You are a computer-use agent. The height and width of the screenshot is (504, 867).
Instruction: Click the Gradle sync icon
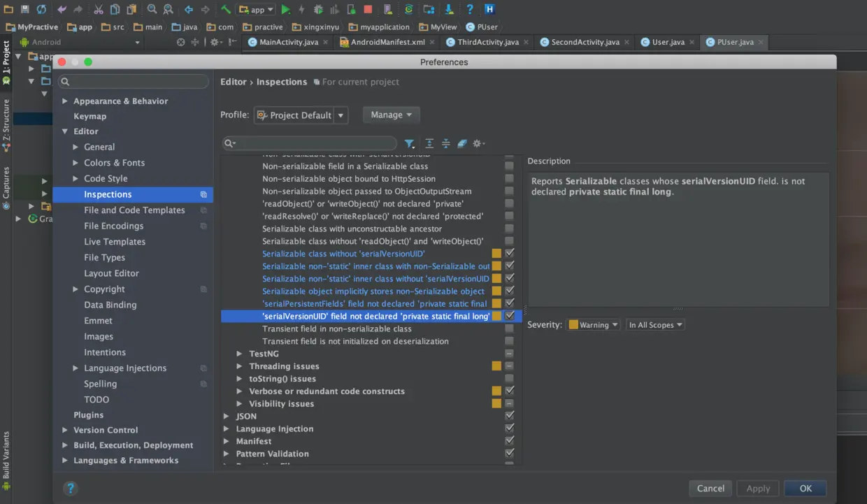409,9
